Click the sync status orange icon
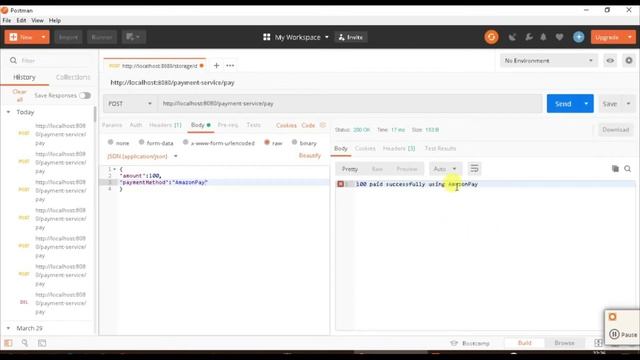 (x=491, y=37)
